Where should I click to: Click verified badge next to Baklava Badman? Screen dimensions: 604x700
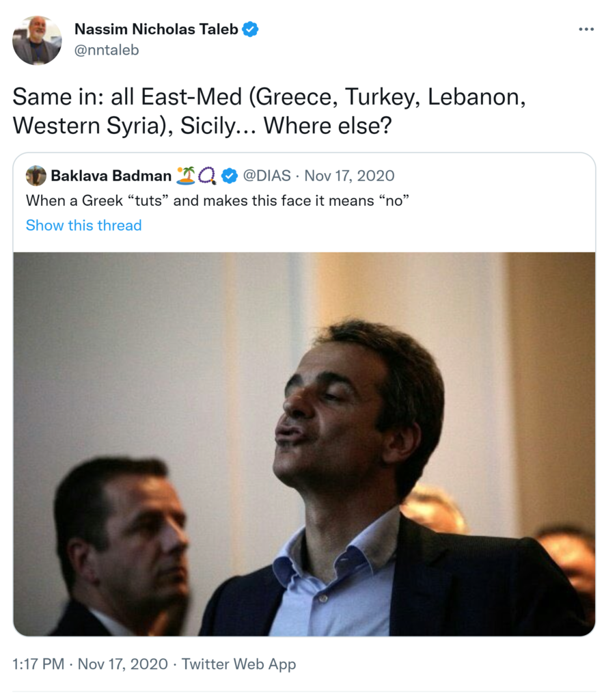230,176
